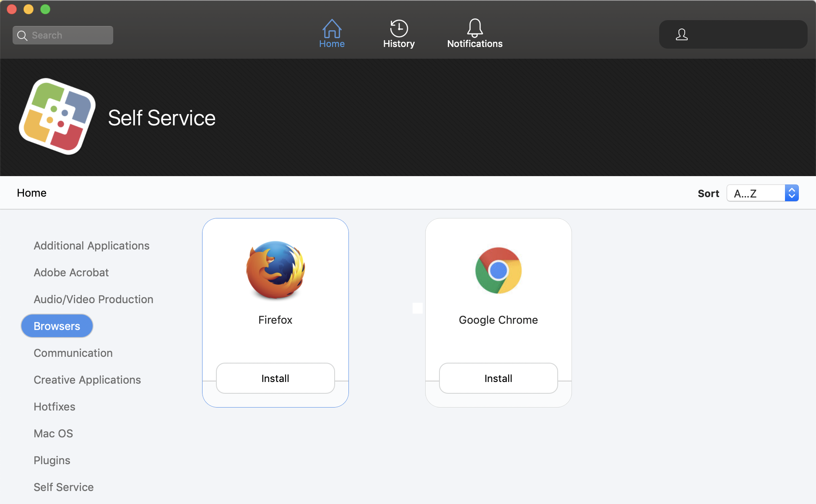Select Additional Applications category

click(x=91, y=246)
